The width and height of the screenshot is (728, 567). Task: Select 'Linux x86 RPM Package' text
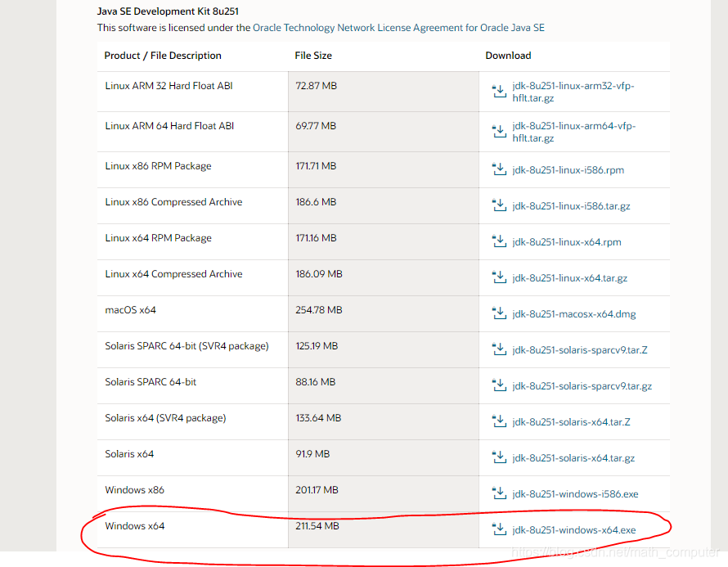coord(158,166)
